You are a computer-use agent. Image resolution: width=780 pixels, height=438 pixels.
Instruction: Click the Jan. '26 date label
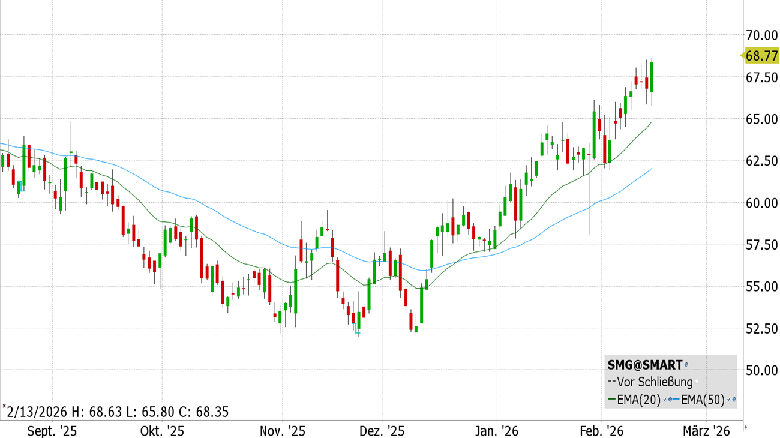click(x=496, y=431)
